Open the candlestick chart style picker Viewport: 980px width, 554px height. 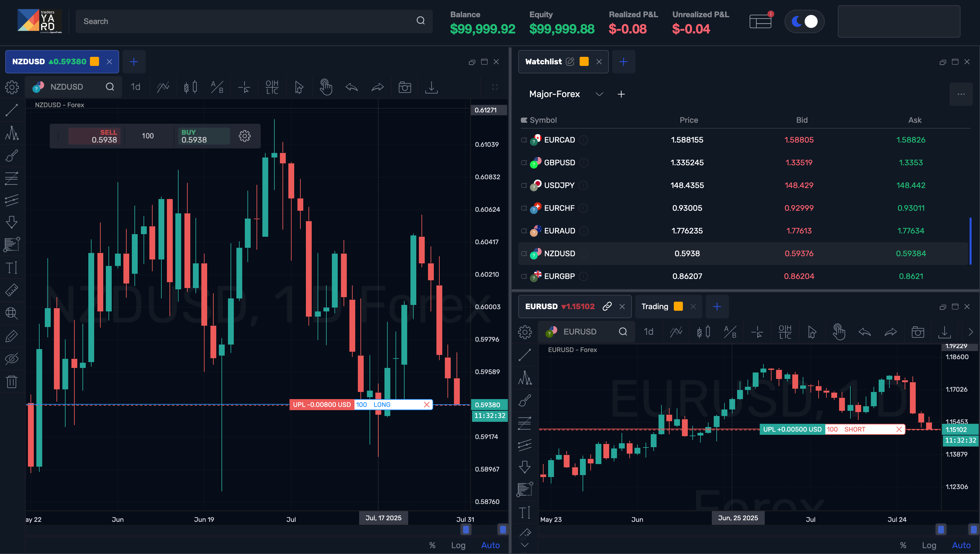click(190, 87)
